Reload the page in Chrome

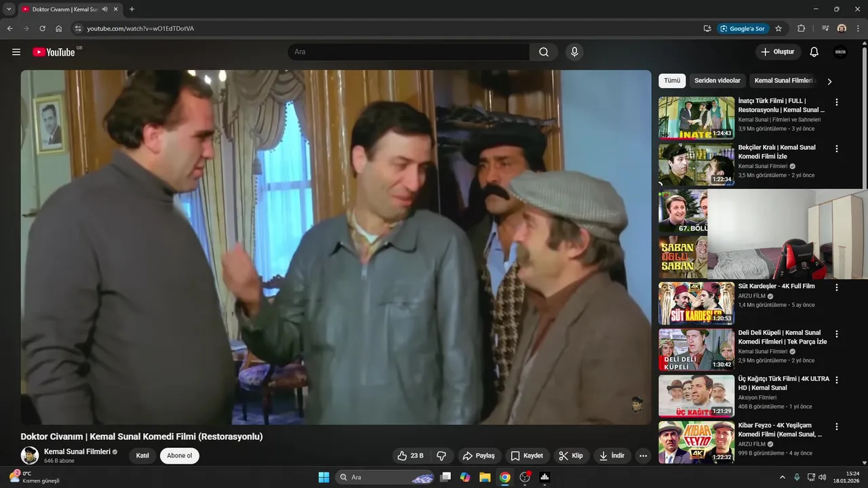(42, 28)
